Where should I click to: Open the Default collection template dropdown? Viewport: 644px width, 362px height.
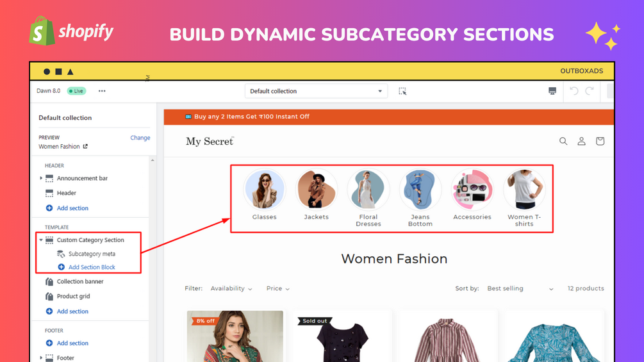point(316,91)
